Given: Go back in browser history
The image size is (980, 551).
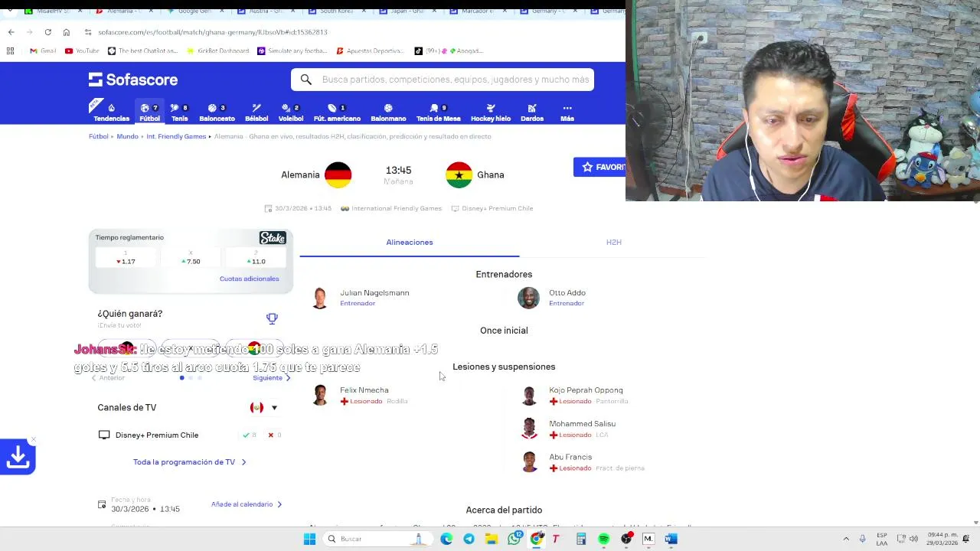Looking at the screenshot, I should 11,32.
